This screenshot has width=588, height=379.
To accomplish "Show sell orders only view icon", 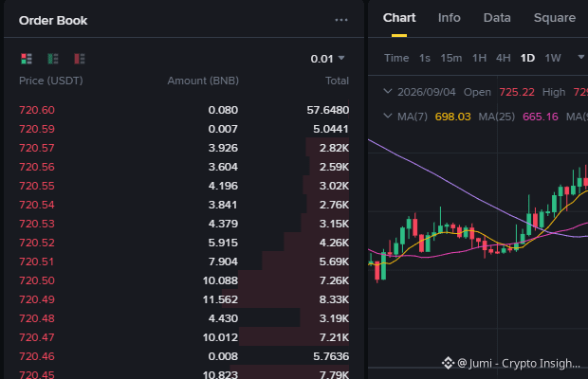I will coord(79,59).
